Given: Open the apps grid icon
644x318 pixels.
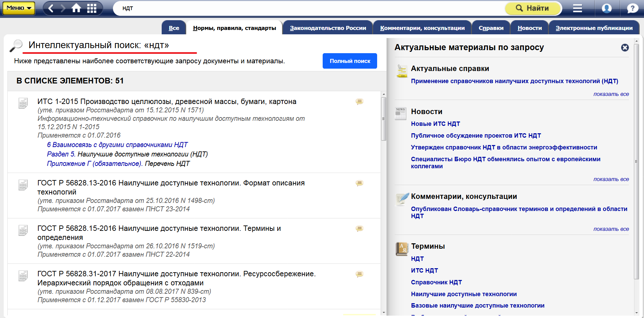Looking at the screenshot, I should pos(92,8).
